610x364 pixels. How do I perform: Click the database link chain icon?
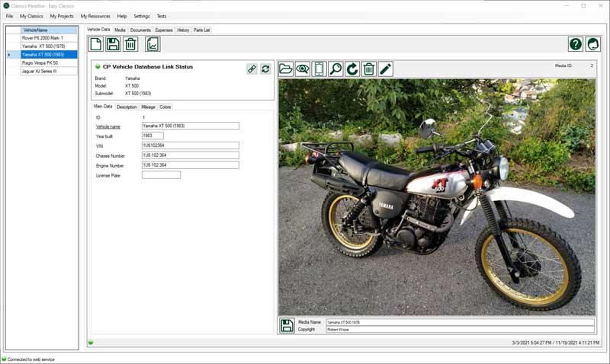[x=252, y=69]
